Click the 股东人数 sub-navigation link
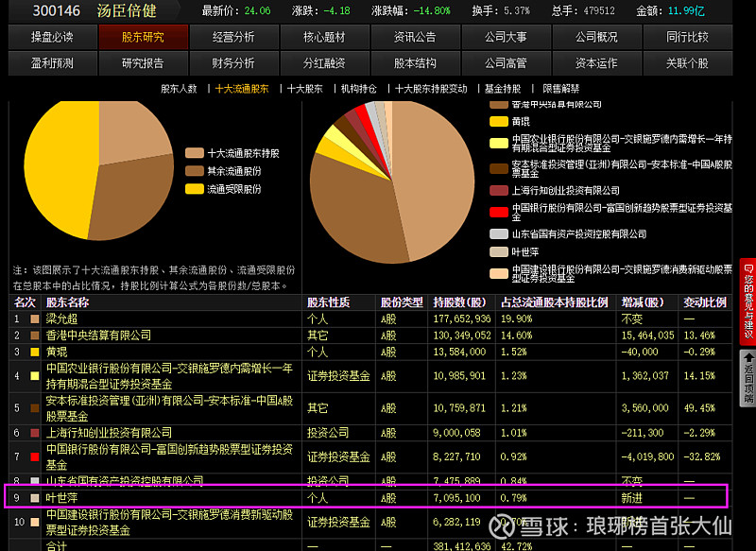 pyautogui.click(x=179, y=89)
